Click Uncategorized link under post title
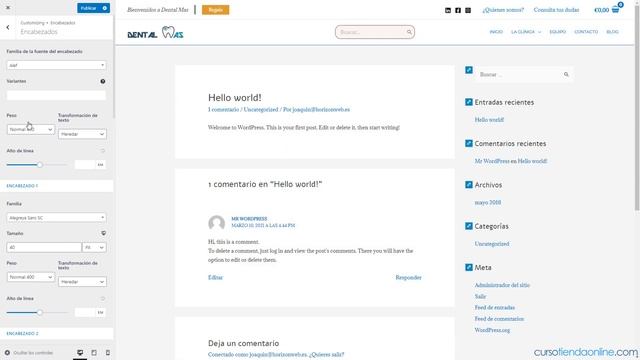This screenshot has width=640, height=360. point(261,109)
